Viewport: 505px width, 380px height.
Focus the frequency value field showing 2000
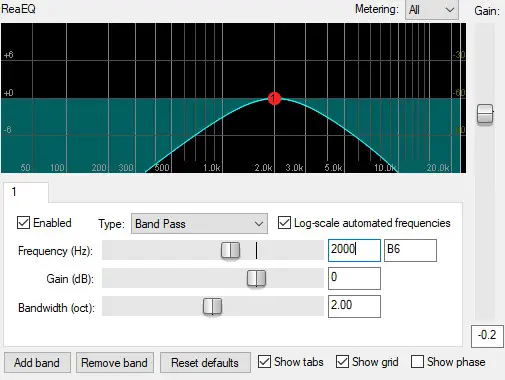(x=354, y=250)
